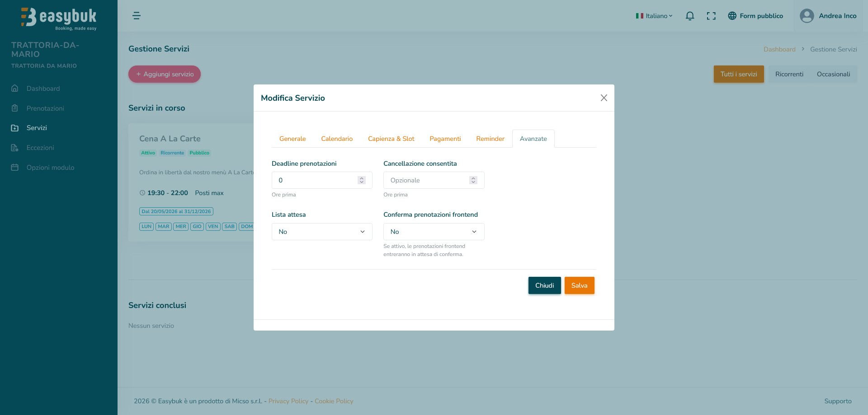Click the Aggiungi servizio button
This screenshot has width=868, height=415.
165,74
